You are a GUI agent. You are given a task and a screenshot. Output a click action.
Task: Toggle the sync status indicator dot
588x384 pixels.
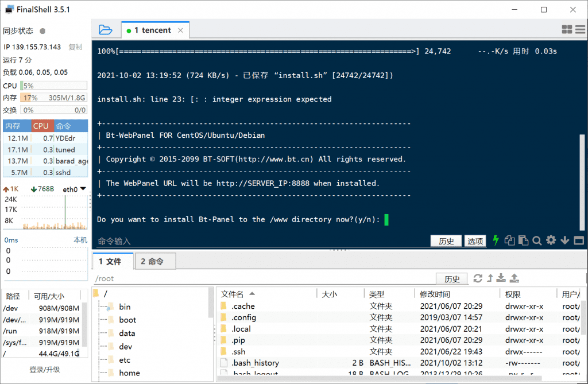click(42, 31)
